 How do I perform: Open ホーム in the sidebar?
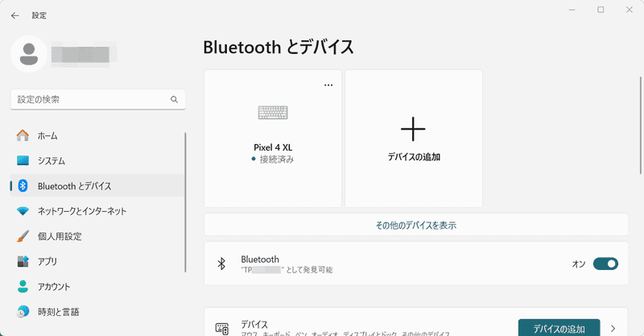click(97, 135)
